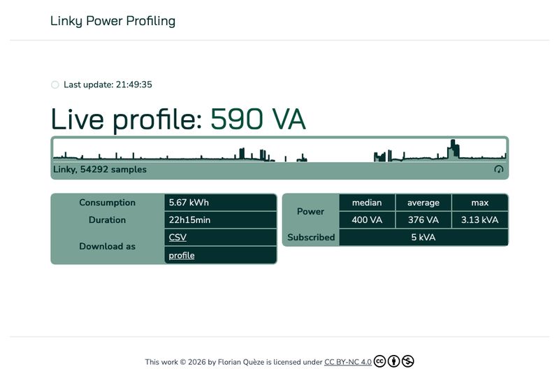Click the Linky Power Profiling page title

point(112,20)
